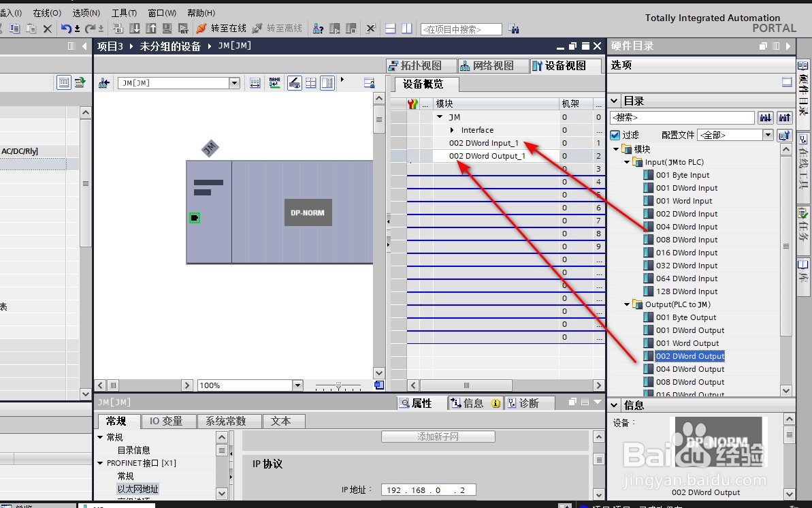Click the IP address input field

click(x=428, y=490)
